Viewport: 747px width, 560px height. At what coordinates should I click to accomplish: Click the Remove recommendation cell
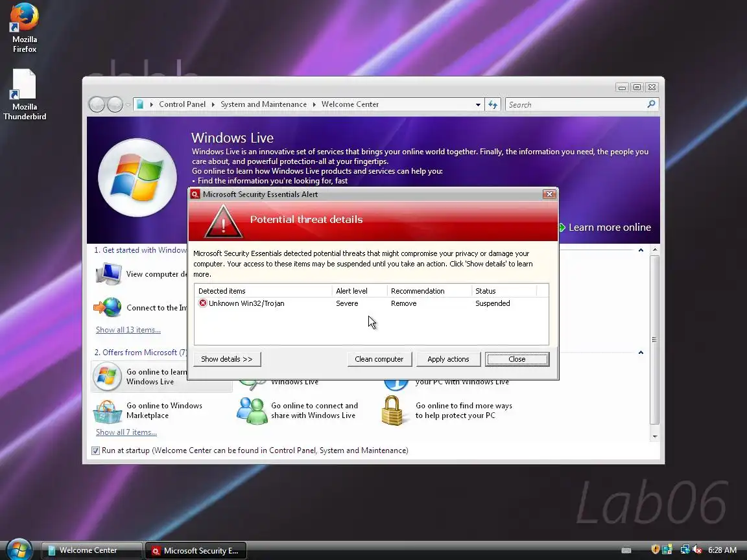pos(403,303)
